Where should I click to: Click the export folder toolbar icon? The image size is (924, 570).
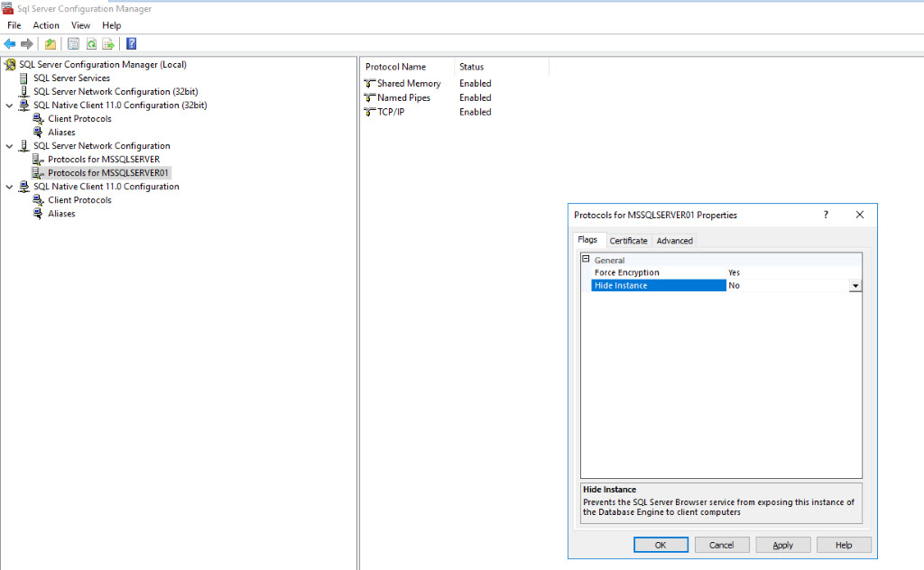50,43
